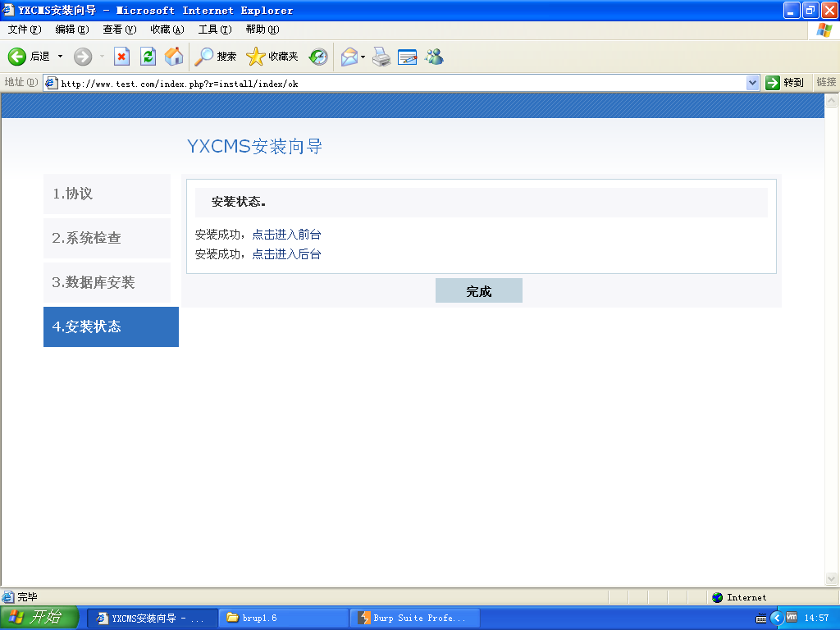The width and height of the screenshot is (840, 630).
Task: Click the 安装状态。 section header text
Action: [239, 202]
